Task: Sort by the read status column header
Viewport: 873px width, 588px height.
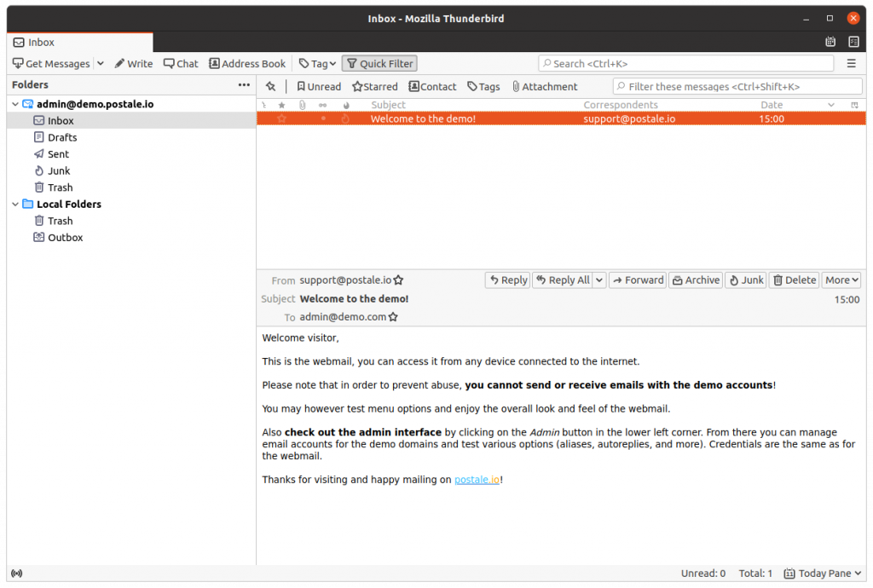Action: pos(322,105)
